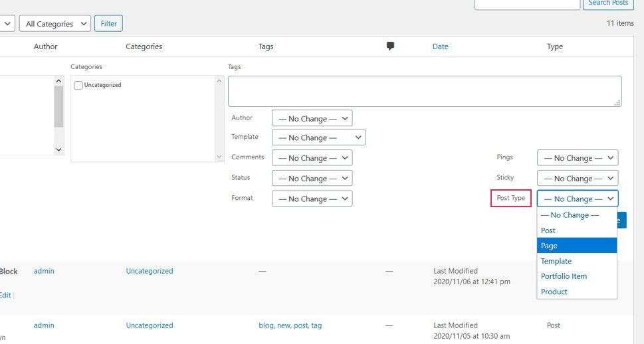This screenshot has width=644, height=344.
Task: Open the Template No Change dropdown
Action: (x=318, y=137)
